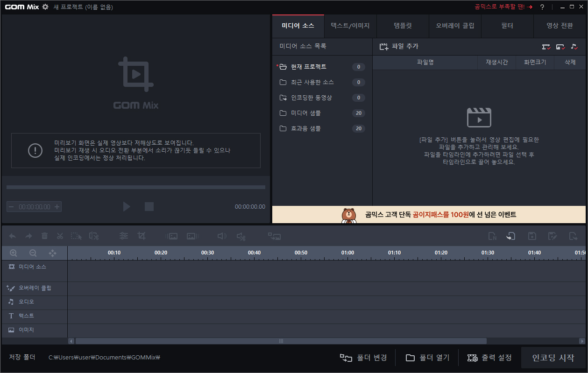Click the new project document icon
Screen dimensions: 588x373
tap(492, 236)
